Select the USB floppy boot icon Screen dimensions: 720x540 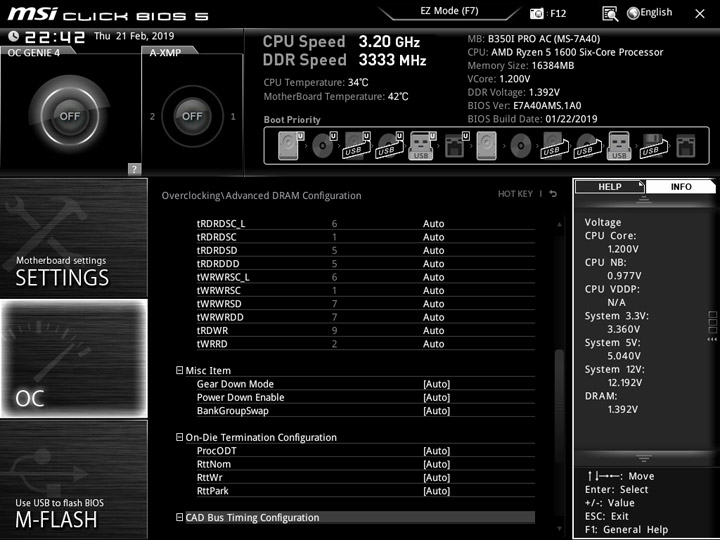pyautogui.click(x=653, y=146)
